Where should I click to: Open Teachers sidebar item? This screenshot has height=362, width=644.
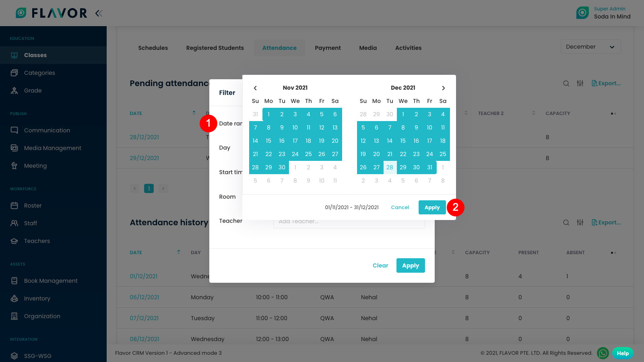(53, 241)
